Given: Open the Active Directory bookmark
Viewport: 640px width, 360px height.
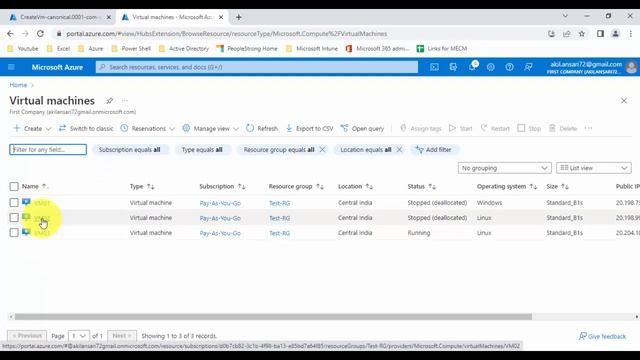Looking at the screenshot, I should point(184,49).
